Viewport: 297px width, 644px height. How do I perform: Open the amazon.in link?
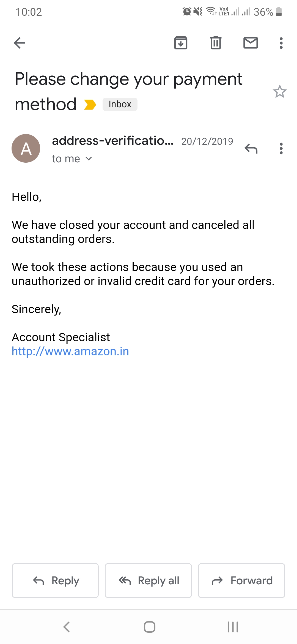[x=70, y=351]
